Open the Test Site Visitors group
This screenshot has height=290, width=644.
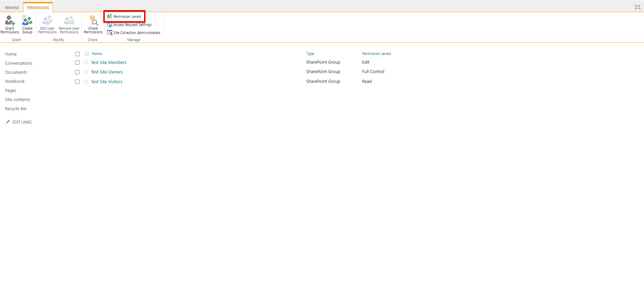[x=107, y=82]
